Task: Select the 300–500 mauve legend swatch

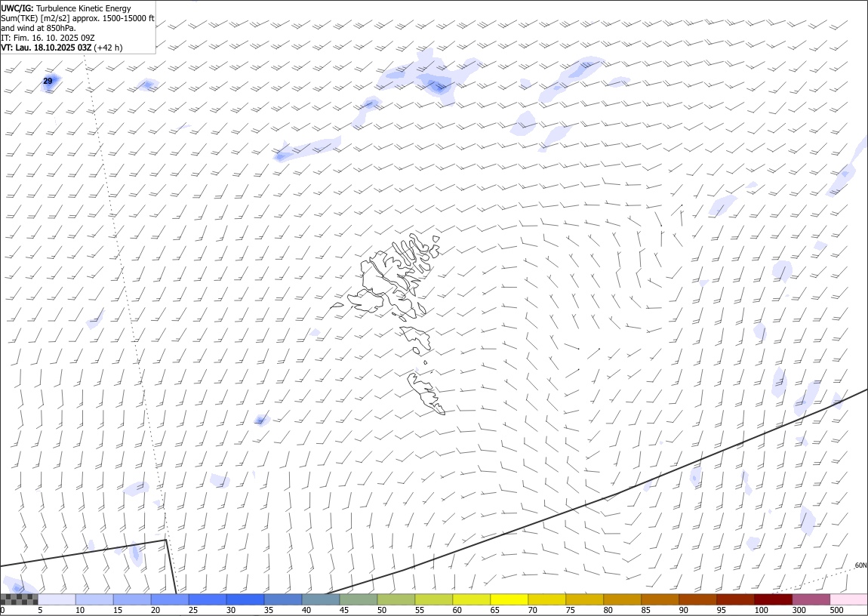Action: point(811,599)
